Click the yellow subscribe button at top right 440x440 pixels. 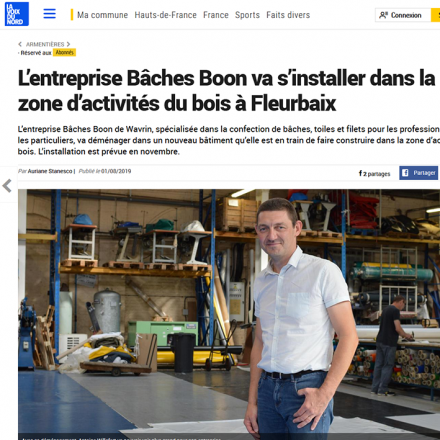435,15
